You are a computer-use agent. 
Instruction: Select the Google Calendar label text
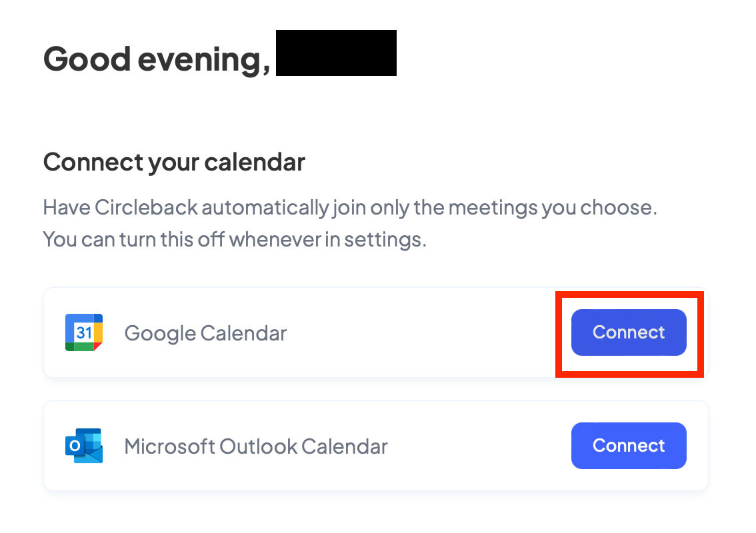click(x=205, y=333)
